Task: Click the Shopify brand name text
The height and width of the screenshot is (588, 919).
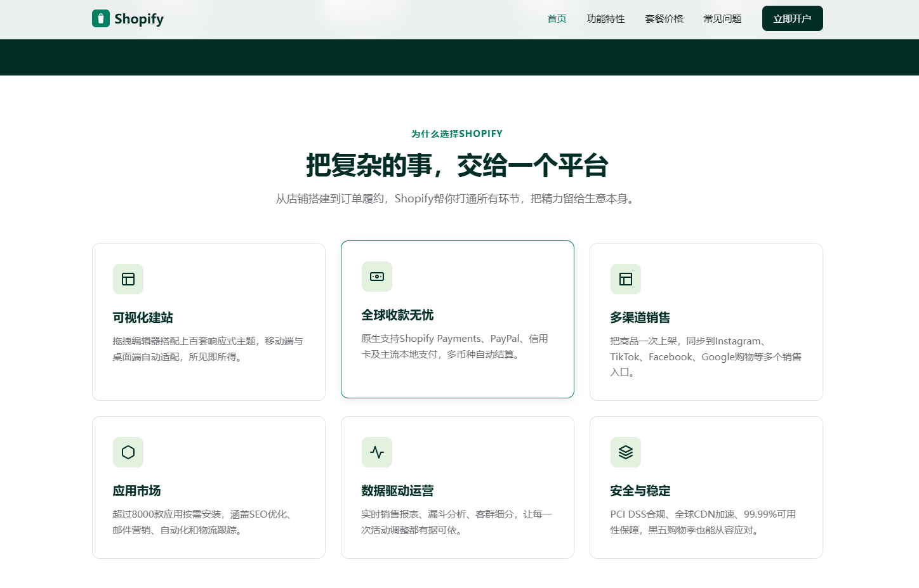Action: coord(139,19)
